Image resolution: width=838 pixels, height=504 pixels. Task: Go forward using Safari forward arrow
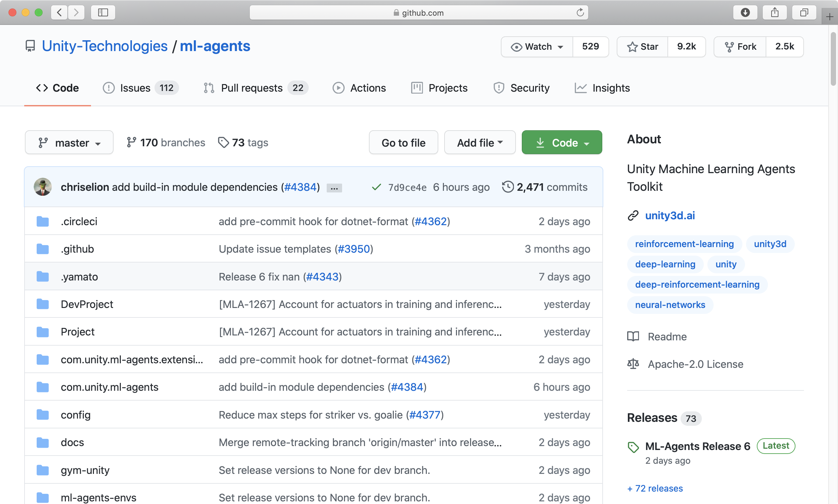pos(76,12)
